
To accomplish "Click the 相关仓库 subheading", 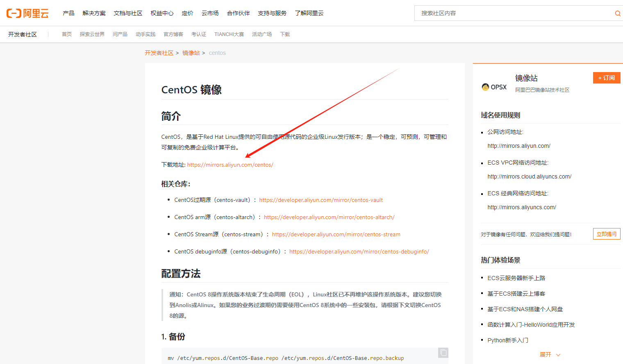I will click(x=176, y=184).
